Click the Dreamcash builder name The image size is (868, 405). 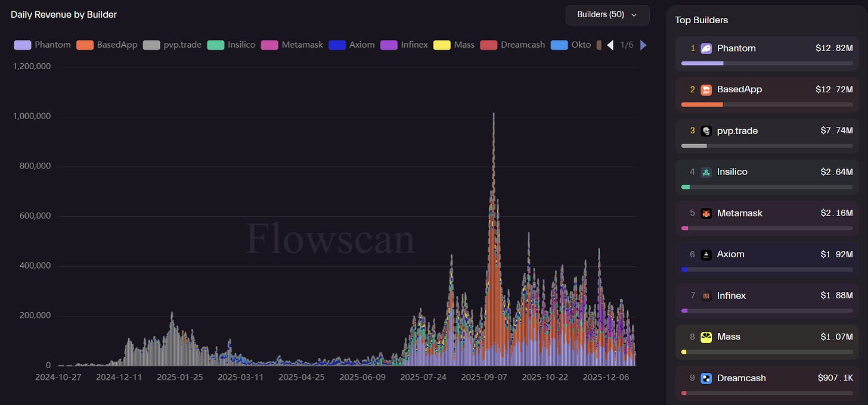click(742, 378)
